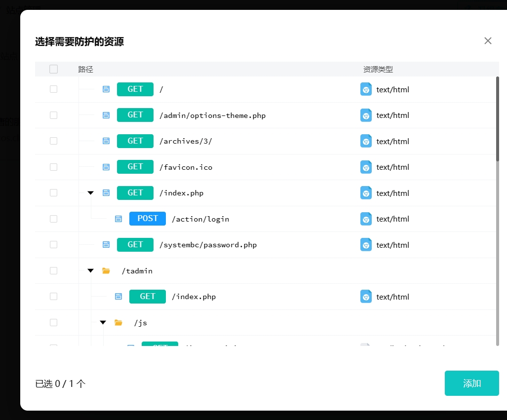The image size is (507, 420).
Task: Collapse the /js folder arrow
Action: [x=103, y=322]
